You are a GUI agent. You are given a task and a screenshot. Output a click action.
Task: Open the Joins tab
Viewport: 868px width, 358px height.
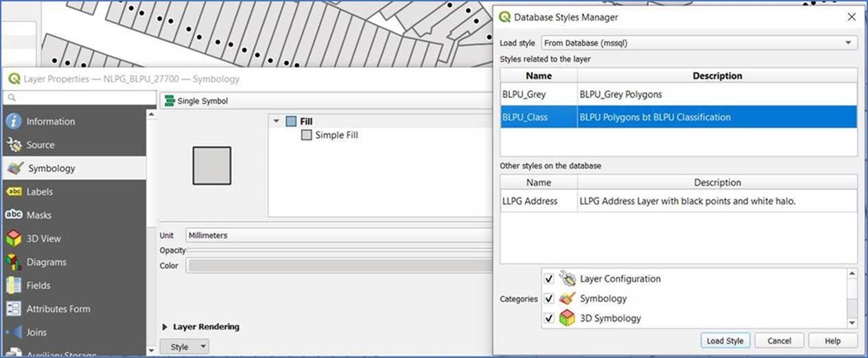click(73, 332)
